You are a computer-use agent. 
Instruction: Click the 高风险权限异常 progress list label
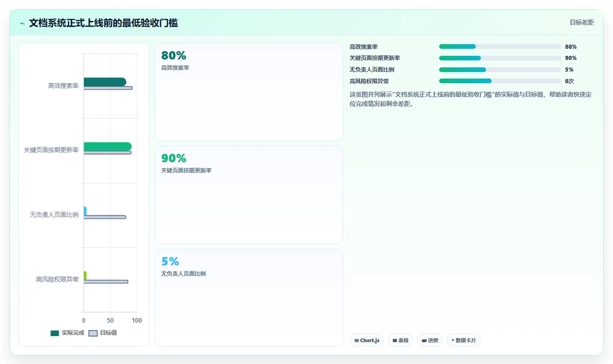tap(369, 81)
